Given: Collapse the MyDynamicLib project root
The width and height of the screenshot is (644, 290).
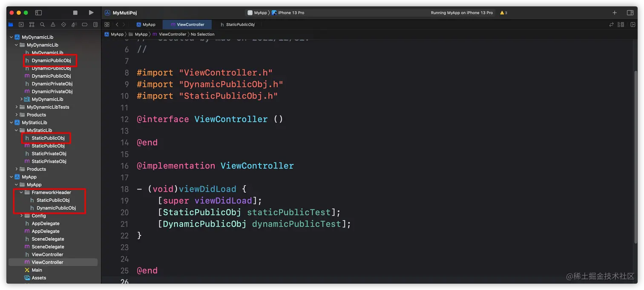Looking at the screenshot, I should pyautogui.click(x=11, y=37).
